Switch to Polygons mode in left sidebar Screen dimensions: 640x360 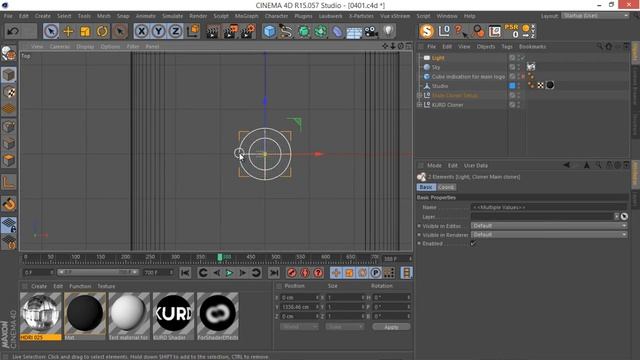(9, 160)
